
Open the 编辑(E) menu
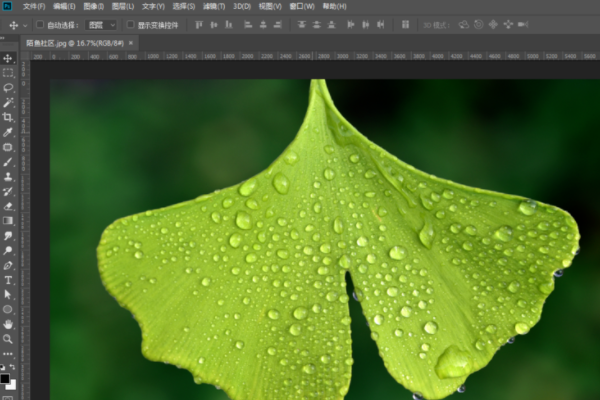click(x=64, y=7)
